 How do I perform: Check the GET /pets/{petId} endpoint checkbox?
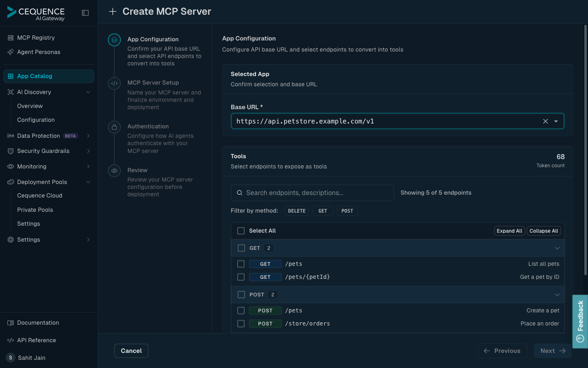click(241, 277)
